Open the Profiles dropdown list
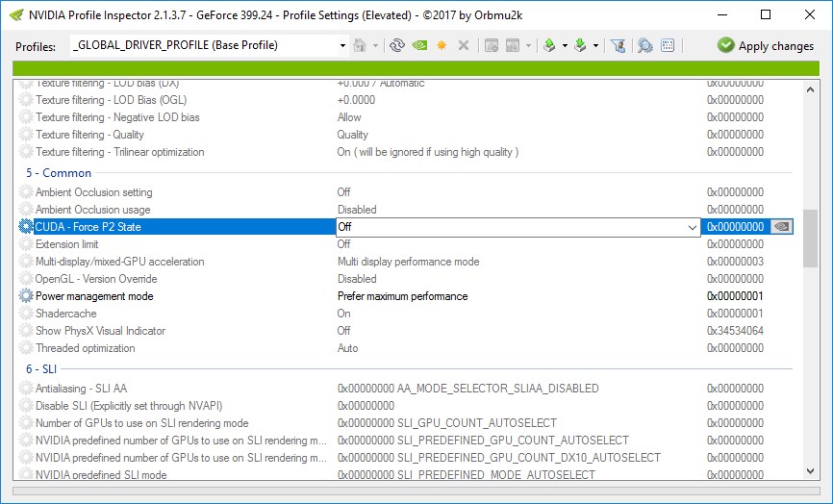Viewport: 833px width, 504px height. coord(343,45)
